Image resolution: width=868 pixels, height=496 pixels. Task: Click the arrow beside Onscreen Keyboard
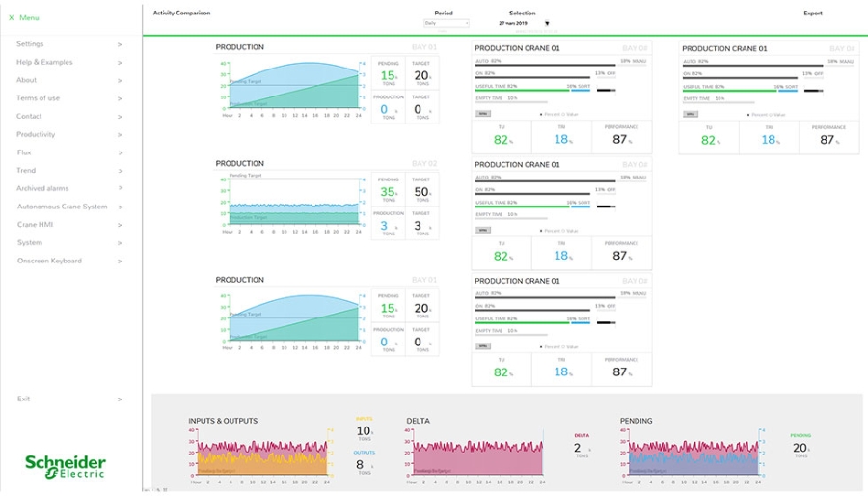(120, 262)
